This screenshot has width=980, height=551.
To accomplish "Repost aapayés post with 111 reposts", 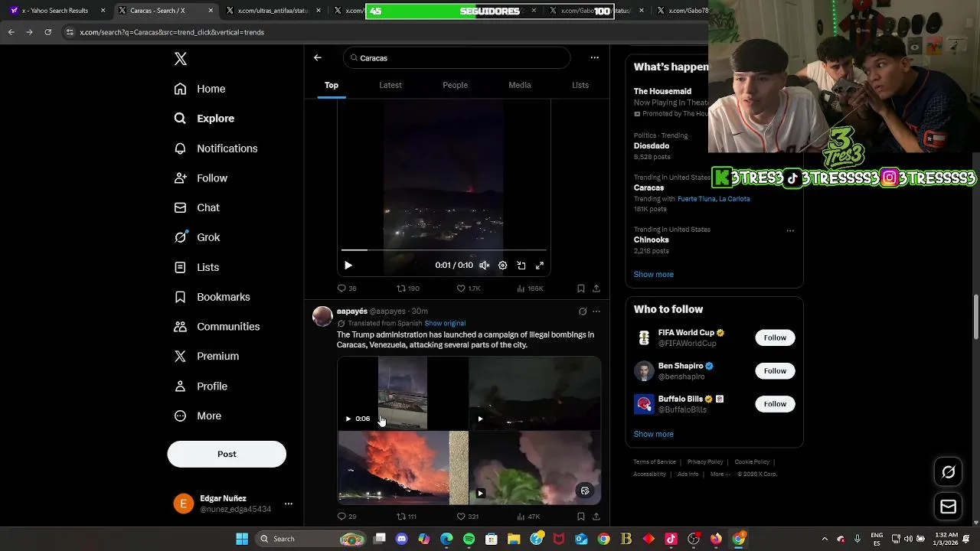I will pos(406,517).
